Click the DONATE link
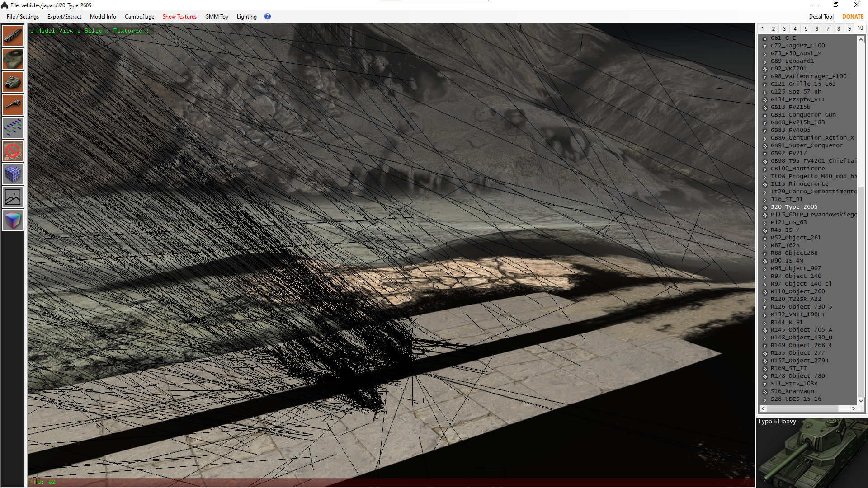The height and width of the screenshot is (488, 868). click(x=853, y=17)
